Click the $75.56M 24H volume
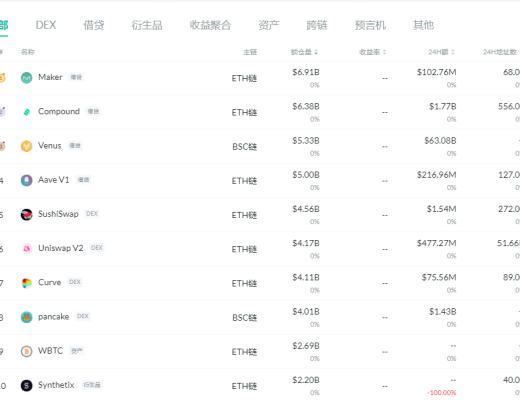Viewport: 520px width, 400px height. pos(439,277)
